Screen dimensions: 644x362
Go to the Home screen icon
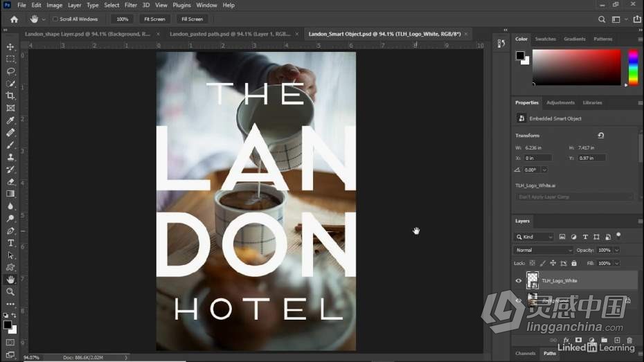pos(14,19)
